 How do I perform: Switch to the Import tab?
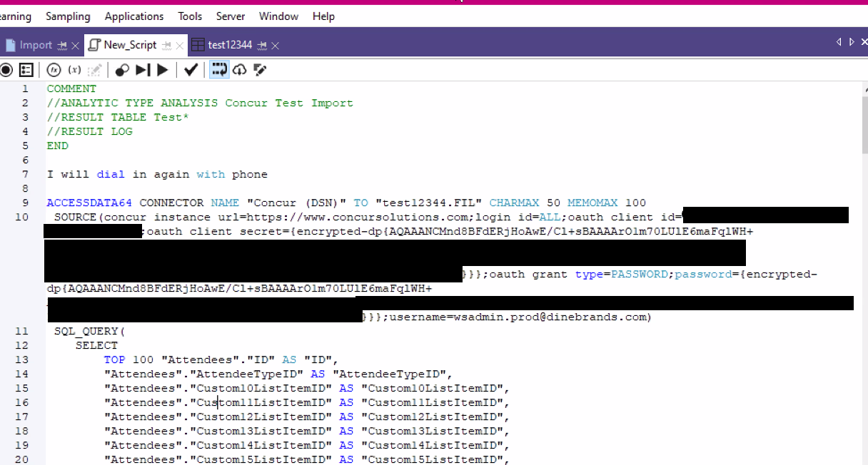[x=36, y=45]
